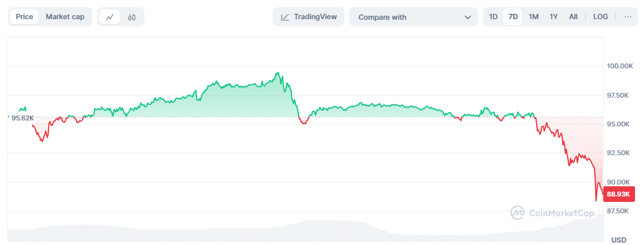This screenshot has width=644, height=245.
Task: Expand the Compare with chevron arrow
Action: pyautogui.click(x=467, y=17)
